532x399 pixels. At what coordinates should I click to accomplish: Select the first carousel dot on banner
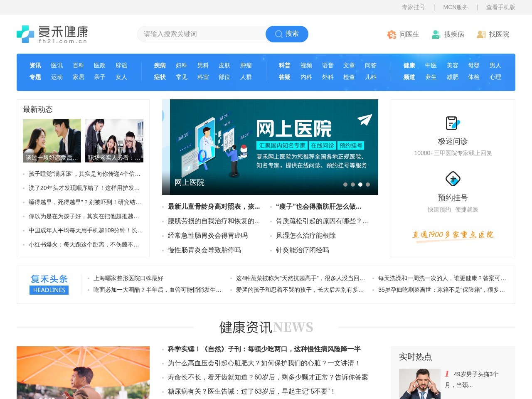pyautogui.click(x=345, y=185)
